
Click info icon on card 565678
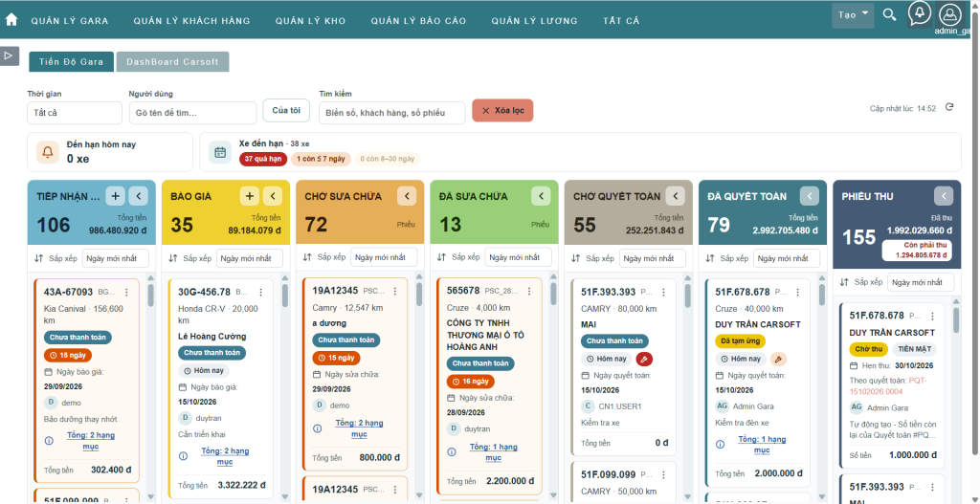pos(452,452)
